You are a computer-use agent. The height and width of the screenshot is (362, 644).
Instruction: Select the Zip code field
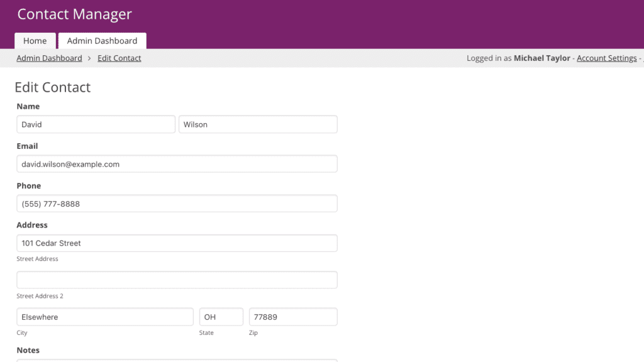tap(293, 317)
